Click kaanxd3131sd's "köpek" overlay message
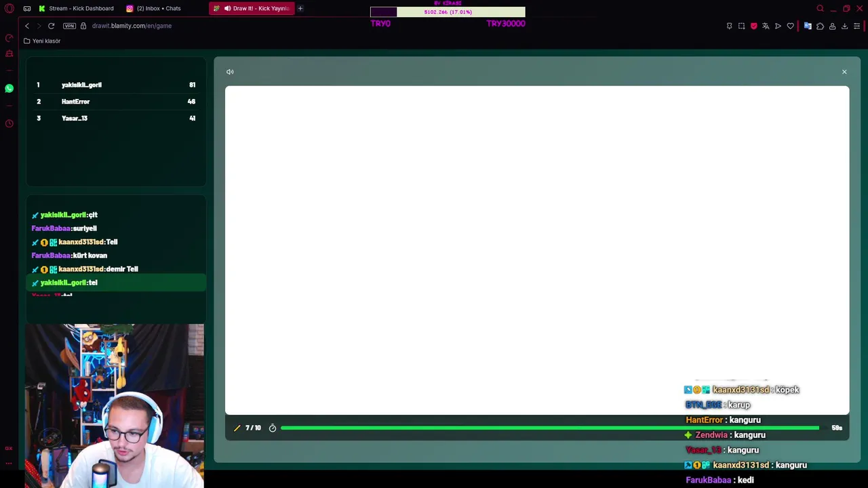 coord(742,390)
